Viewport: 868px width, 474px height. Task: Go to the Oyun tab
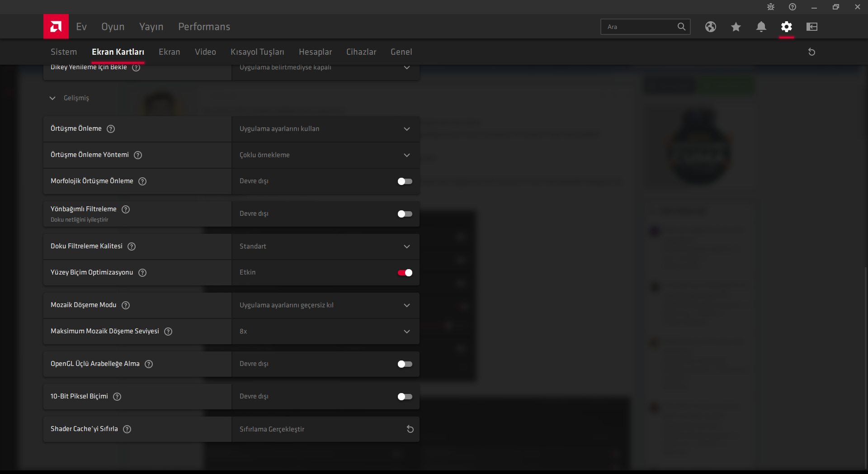coord(113,27)
